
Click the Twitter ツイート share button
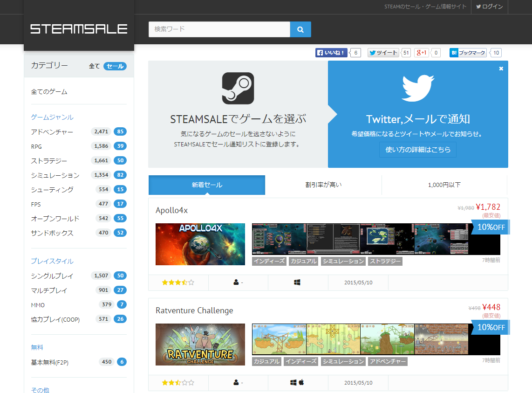click(383, 53)
